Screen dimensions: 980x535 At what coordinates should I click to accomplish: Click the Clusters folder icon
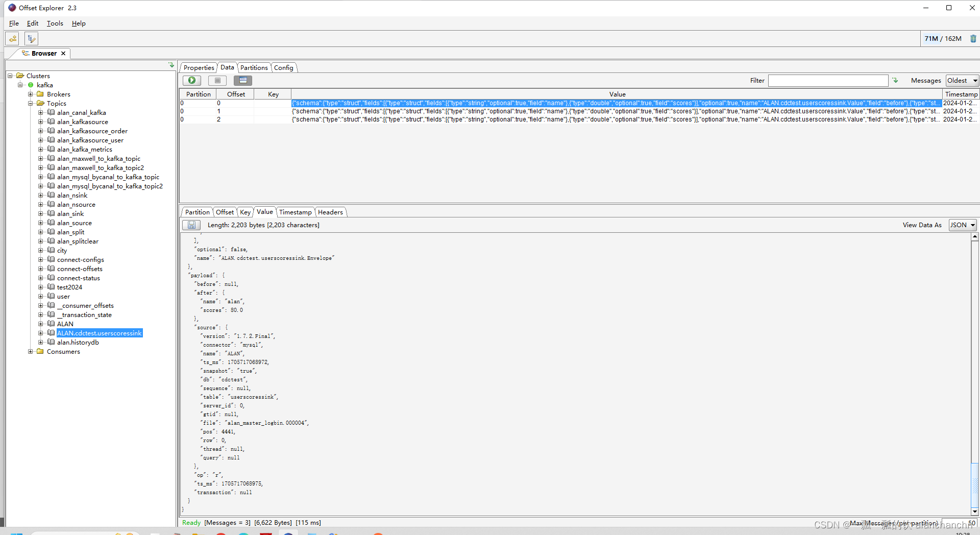20,76
